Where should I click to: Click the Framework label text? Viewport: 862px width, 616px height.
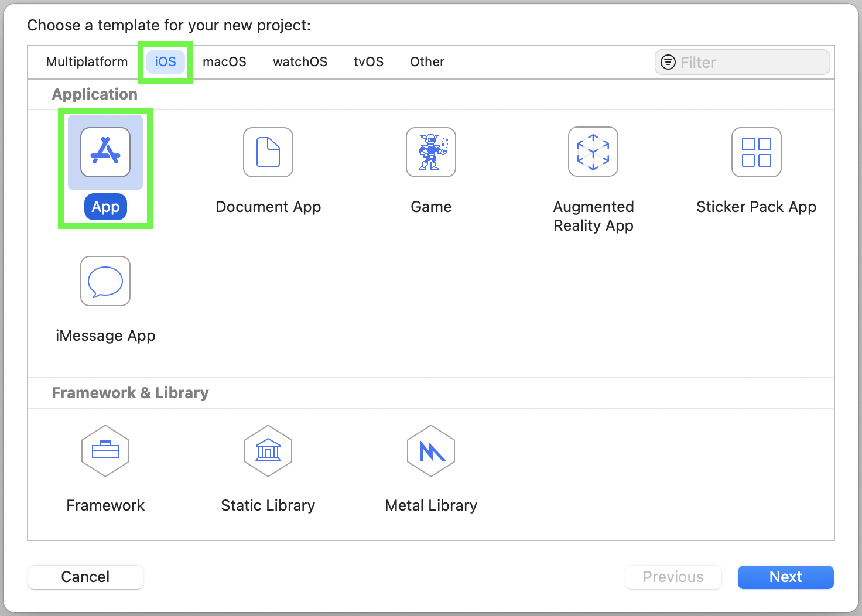coord(105,505)
